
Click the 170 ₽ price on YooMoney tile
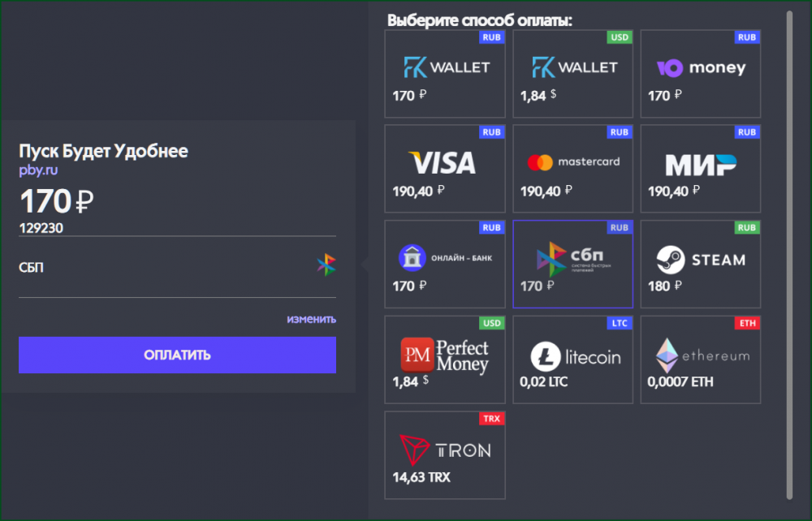click(x=665, y=96)
